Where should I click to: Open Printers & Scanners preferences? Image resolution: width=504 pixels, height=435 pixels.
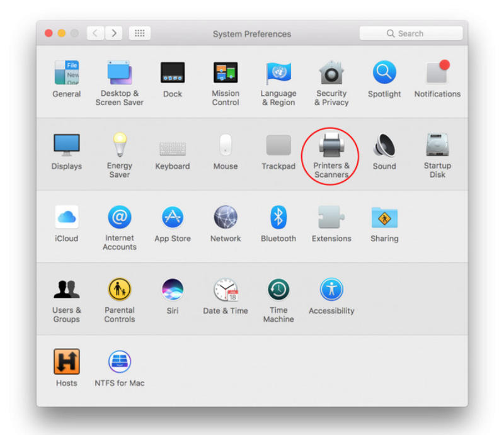[x=331, y=146]
